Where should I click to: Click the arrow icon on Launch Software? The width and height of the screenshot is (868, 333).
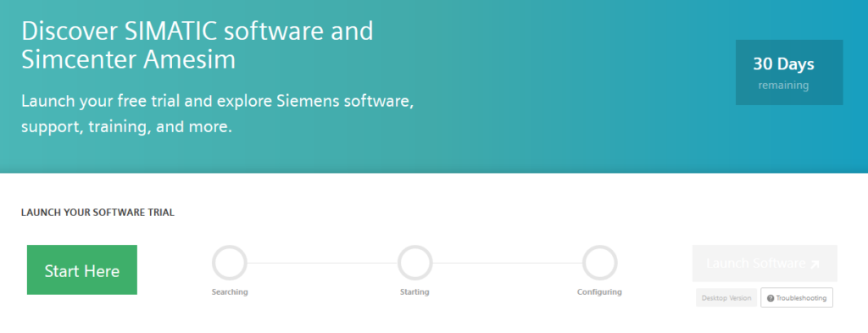coord(815,264)
